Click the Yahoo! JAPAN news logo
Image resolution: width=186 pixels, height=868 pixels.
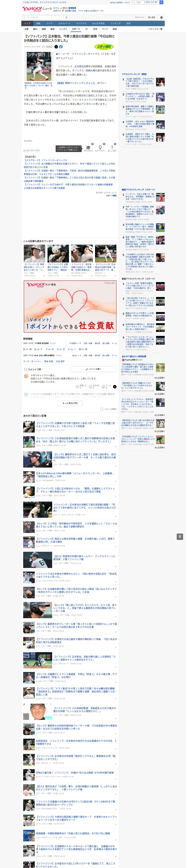pos(37,9)
